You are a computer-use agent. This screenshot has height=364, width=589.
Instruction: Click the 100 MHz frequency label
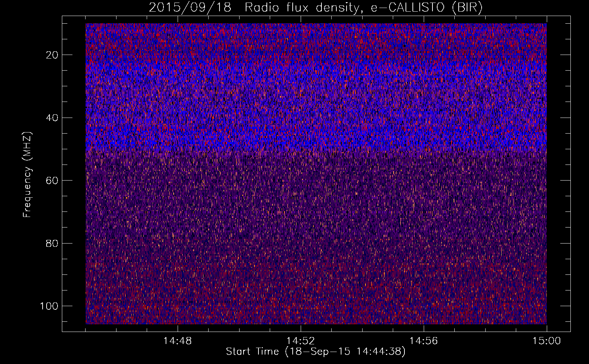point(49,306)
